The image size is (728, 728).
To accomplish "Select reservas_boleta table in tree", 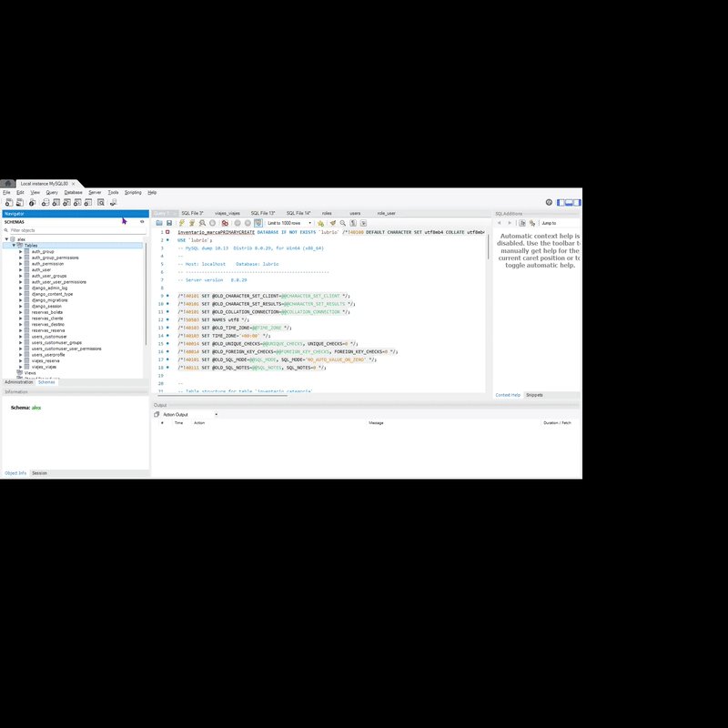I will click(47, 312).
